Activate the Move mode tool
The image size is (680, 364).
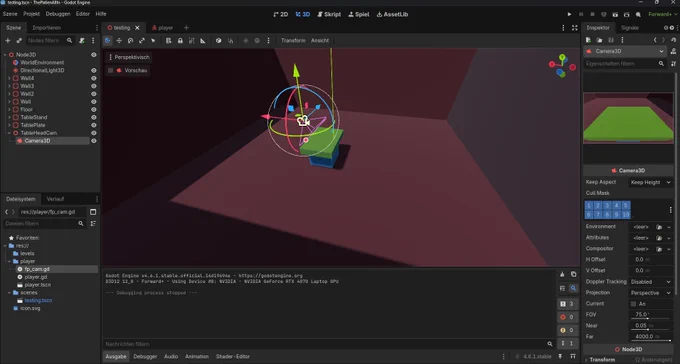pos(119,40)
